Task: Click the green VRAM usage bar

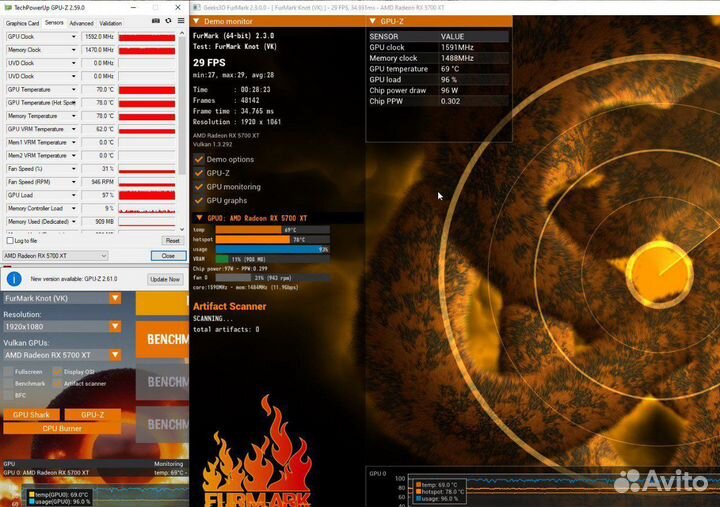Action: pyautogui.click(x=222, y=259)
